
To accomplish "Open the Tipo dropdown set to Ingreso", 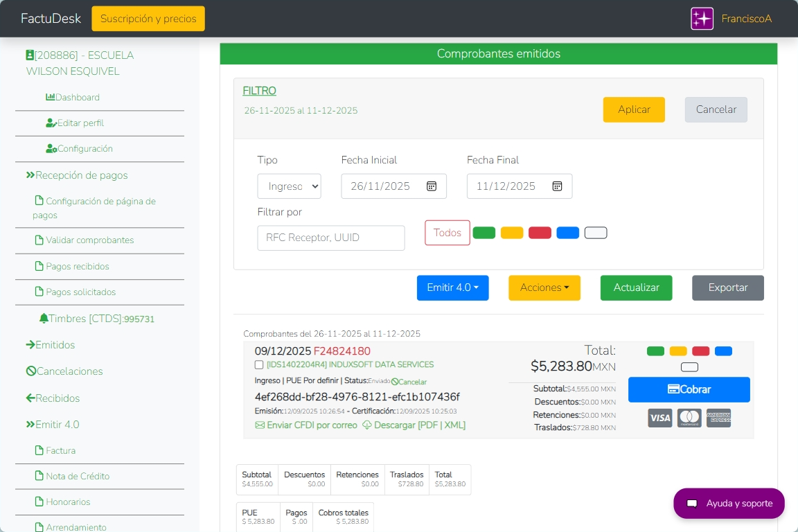I will tap(289, 186).
